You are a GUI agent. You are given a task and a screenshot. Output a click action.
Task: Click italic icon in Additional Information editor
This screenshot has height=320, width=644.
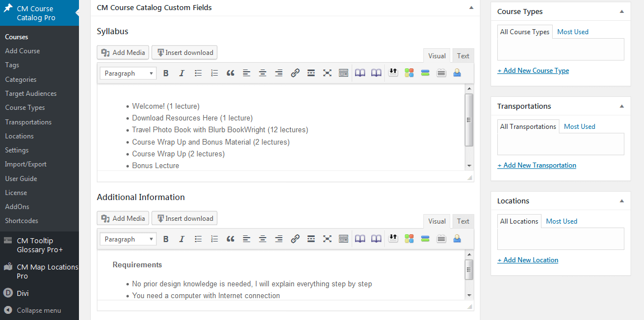[181, 239]
